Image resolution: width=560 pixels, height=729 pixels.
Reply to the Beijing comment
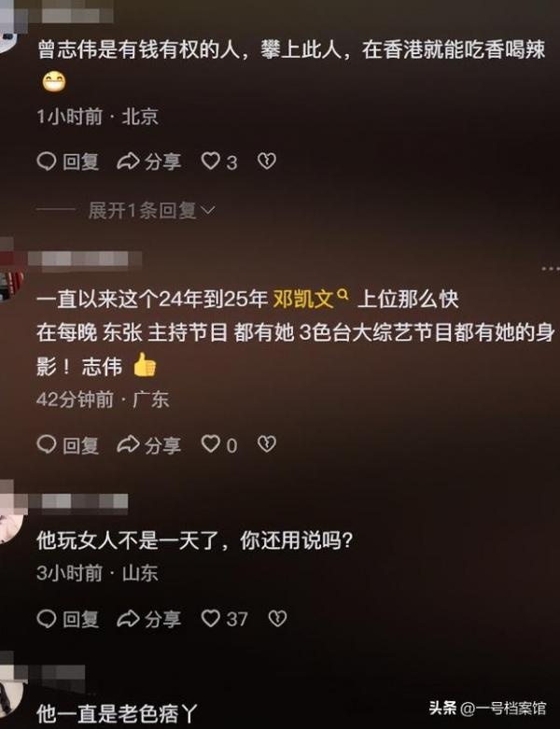(68, 161)
